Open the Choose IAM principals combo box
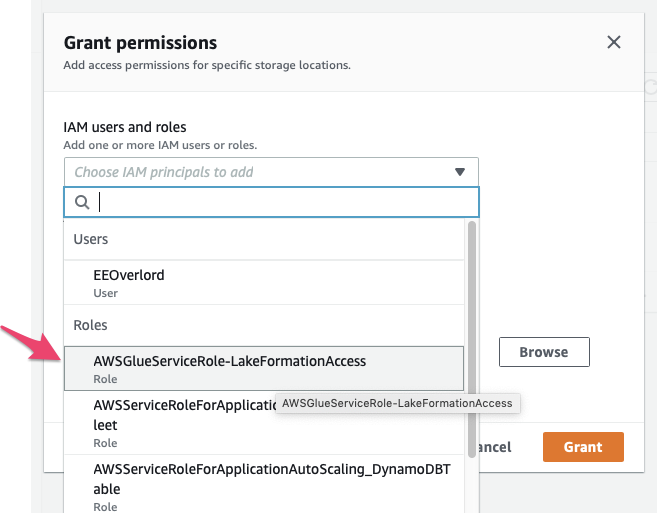Screen dimensions: 657x513 260,172
